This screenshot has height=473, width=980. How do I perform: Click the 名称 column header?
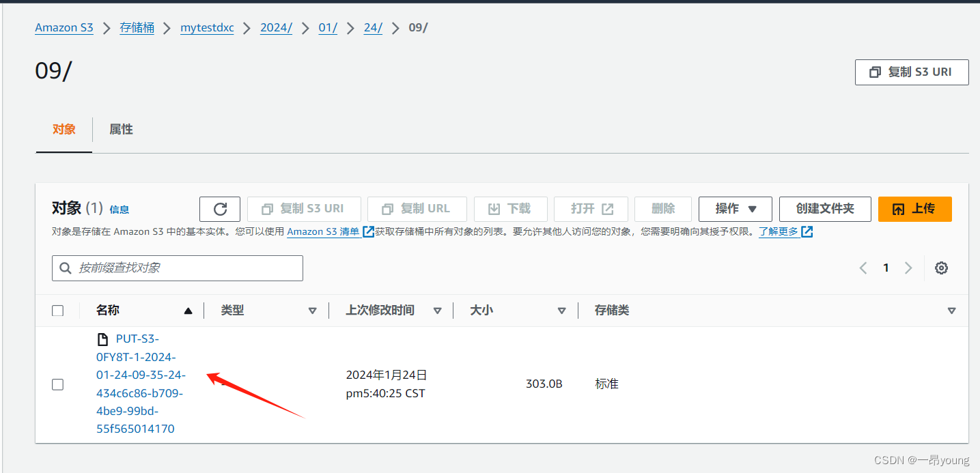(108, 311)
